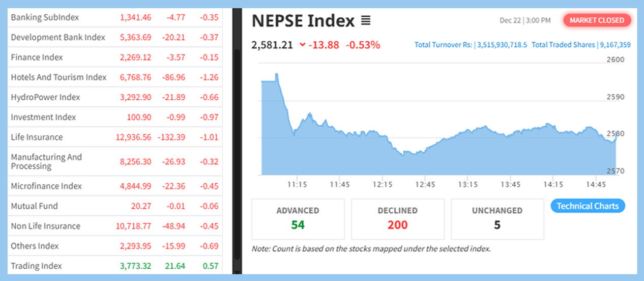The image size is (644, 281).
Task: Select Development Bank Index
Action: (x=58, y=37)
